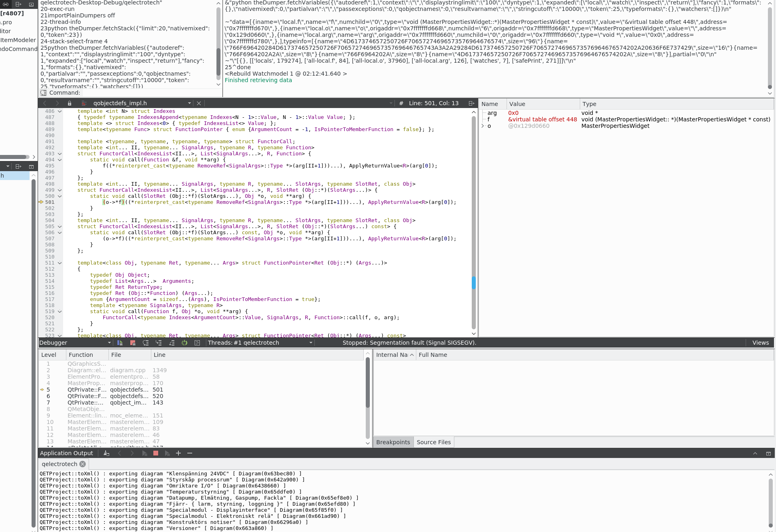Expand the 'o' variable in locals view
The width and height of the screenshot is (776, 532).
coord(483,126)
